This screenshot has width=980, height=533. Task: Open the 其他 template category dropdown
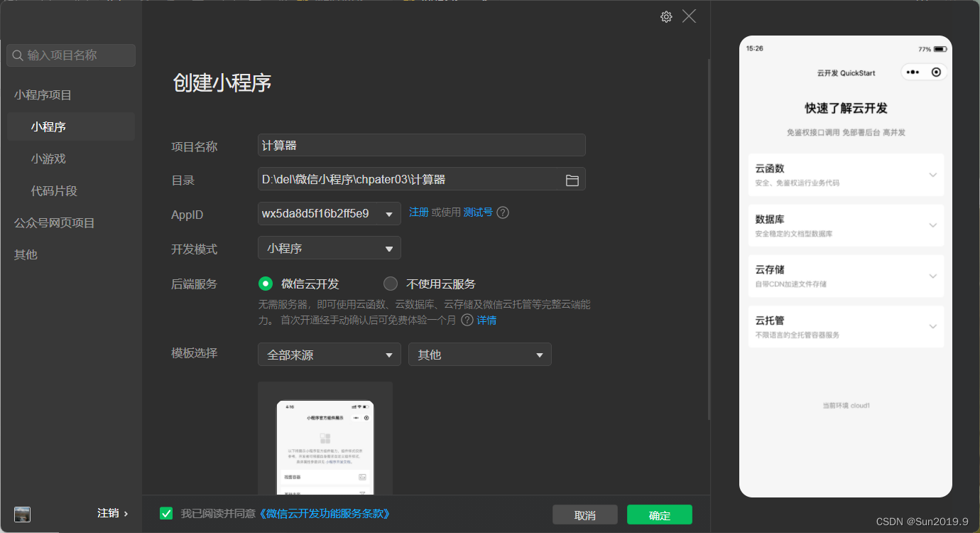(x=480, y=355)
